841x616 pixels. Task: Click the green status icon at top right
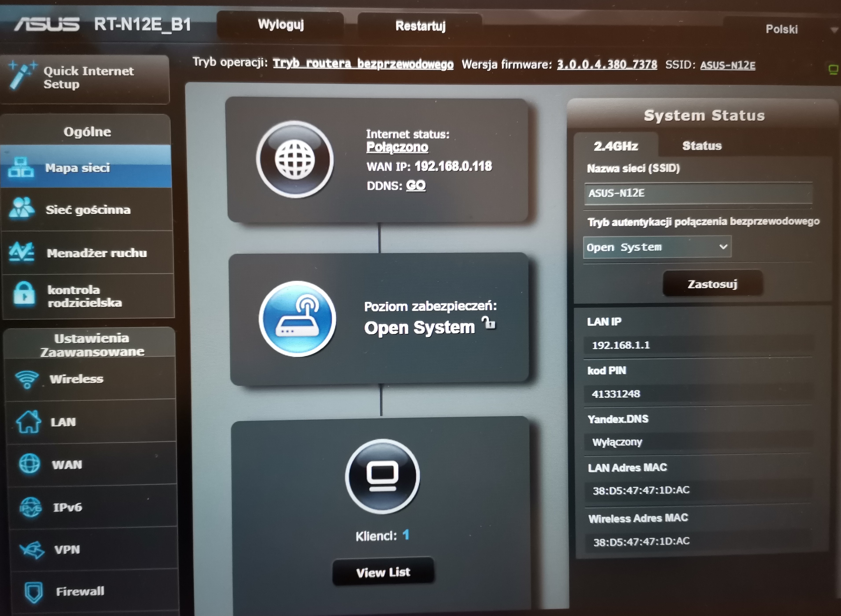833,69
